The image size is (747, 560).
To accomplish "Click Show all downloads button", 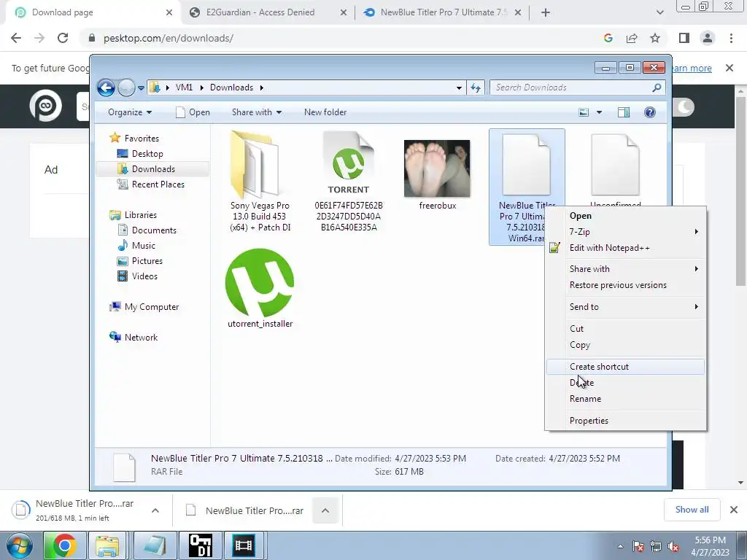I will pos(692,510).
